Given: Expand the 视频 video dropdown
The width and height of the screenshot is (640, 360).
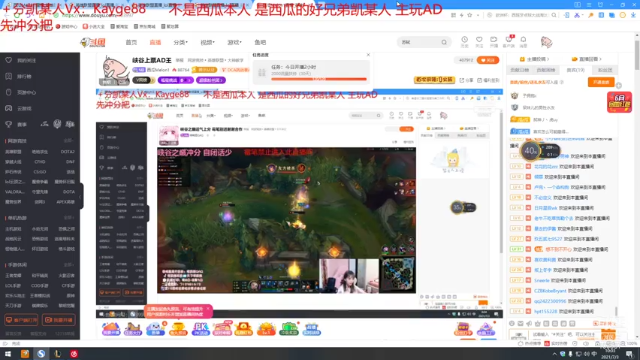Looking at the screenshot, I should [207, 42].
